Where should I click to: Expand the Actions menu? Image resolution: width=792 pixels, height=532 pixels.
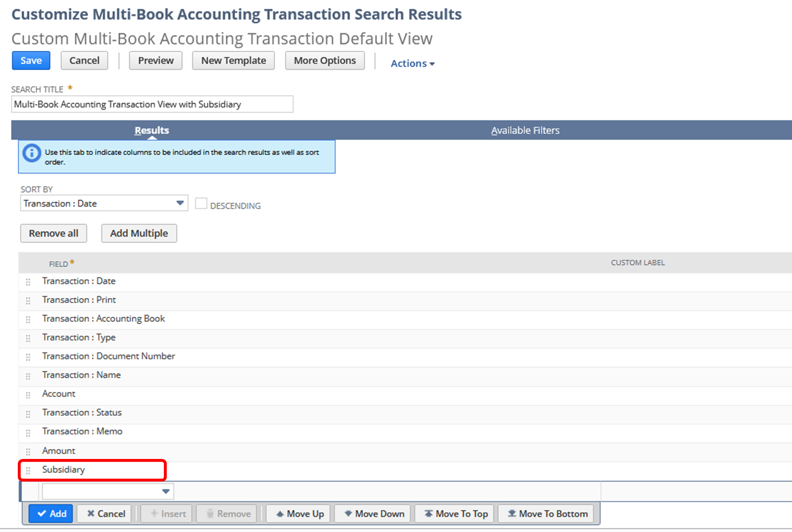412,63
